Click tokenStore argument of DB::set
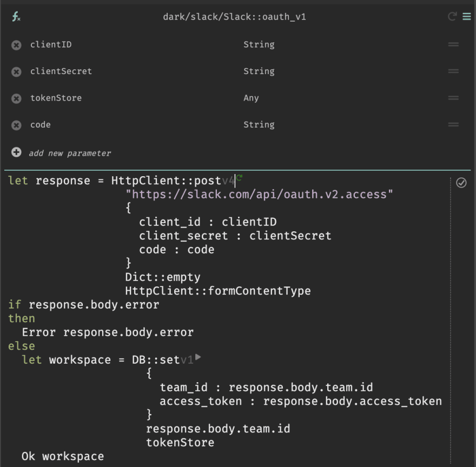476x467 pixels. click(x=180, y=443)
